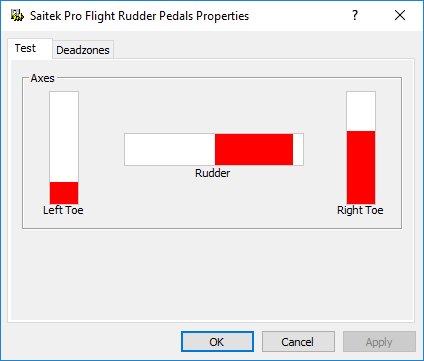Click the Cancel button
This screenshot has height=361, width=424.
click(298, 342)
